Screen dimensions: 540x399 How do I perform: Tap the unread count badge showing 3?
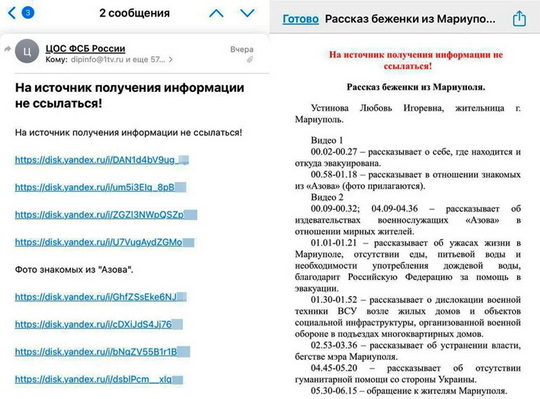coord(28,13)
